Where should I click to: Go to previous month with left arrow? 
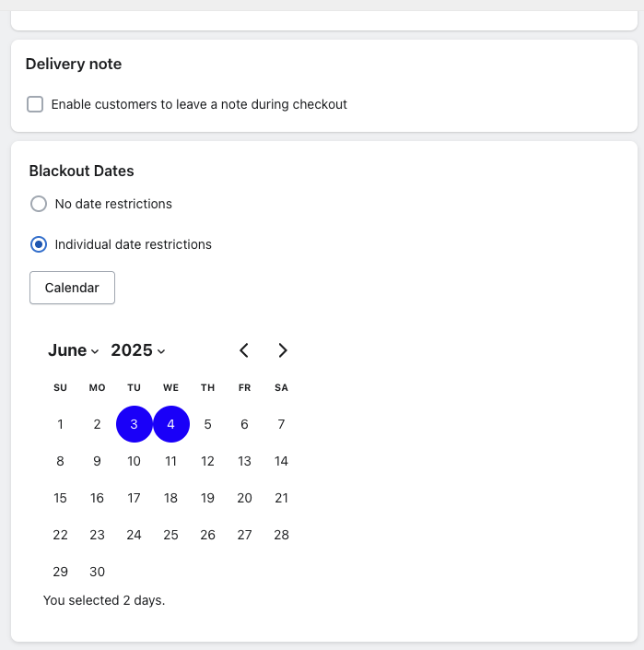(244, 350)
